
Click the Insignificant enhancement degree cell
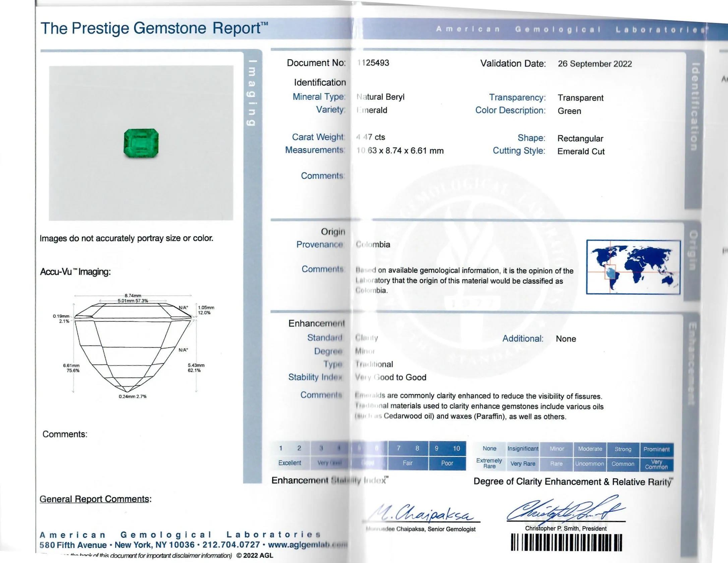pyautogui.click(x=523, y=449)
